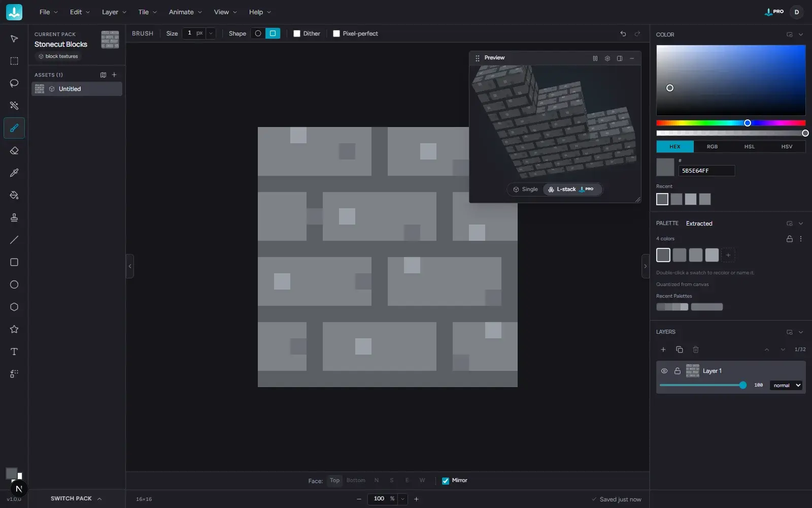Open the layer blend mode dropdown
This screenshot has width=812, height=508.
coord(787,386)
